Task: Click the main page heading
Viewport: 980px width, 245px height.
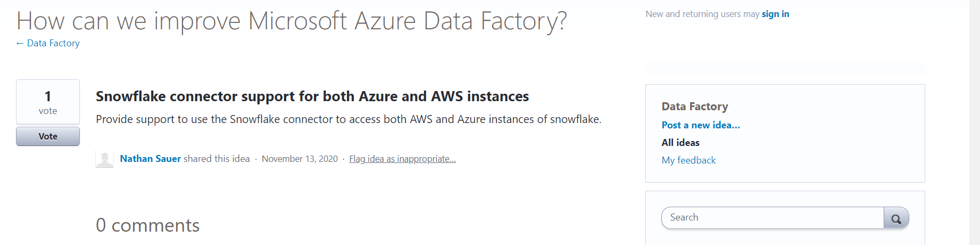Action: tap(292, 21)
